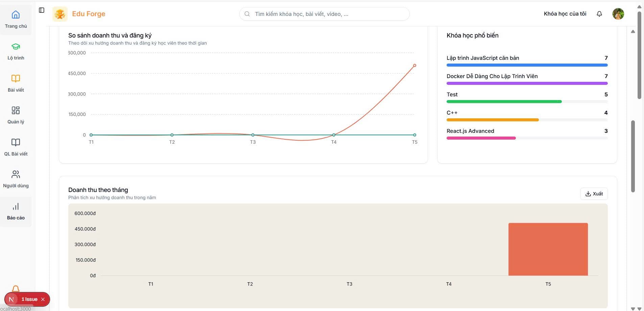Open the Trang chủ home icon
The height and width of the screenshot is (311, 644).
(16, 15)
